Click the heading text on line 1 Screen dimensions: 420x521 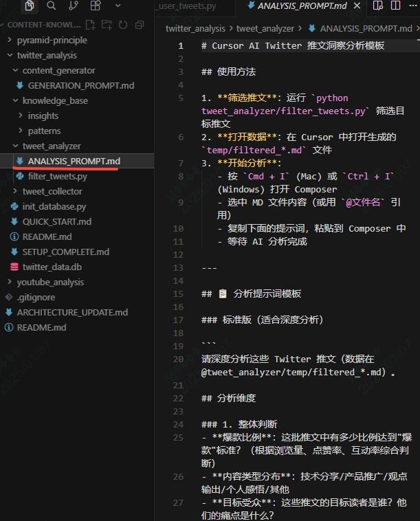(x=293, y=45)
